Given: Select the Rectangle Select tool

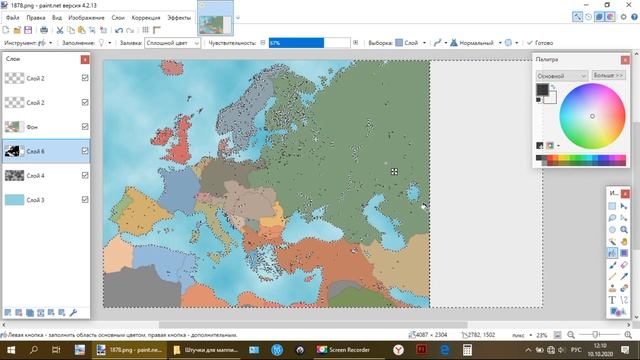Looking at the screenshot, I should point(612,206).
